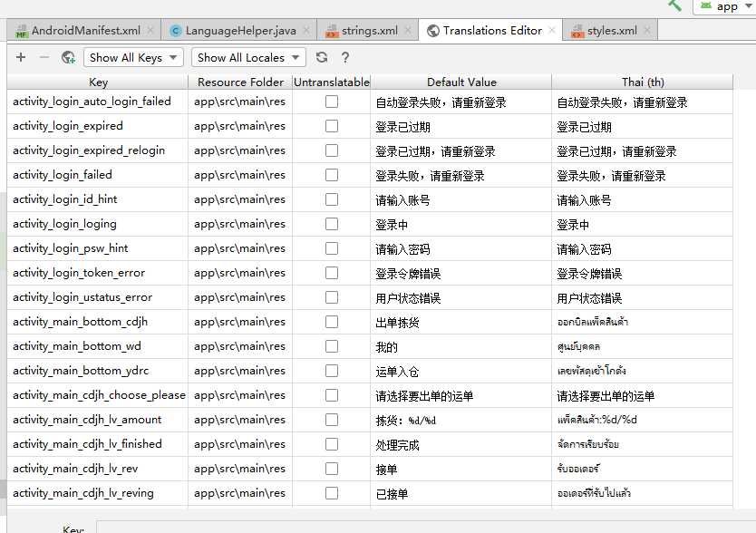
Task: Open the app run configuration dropdown
Action: tap(724, 6)
